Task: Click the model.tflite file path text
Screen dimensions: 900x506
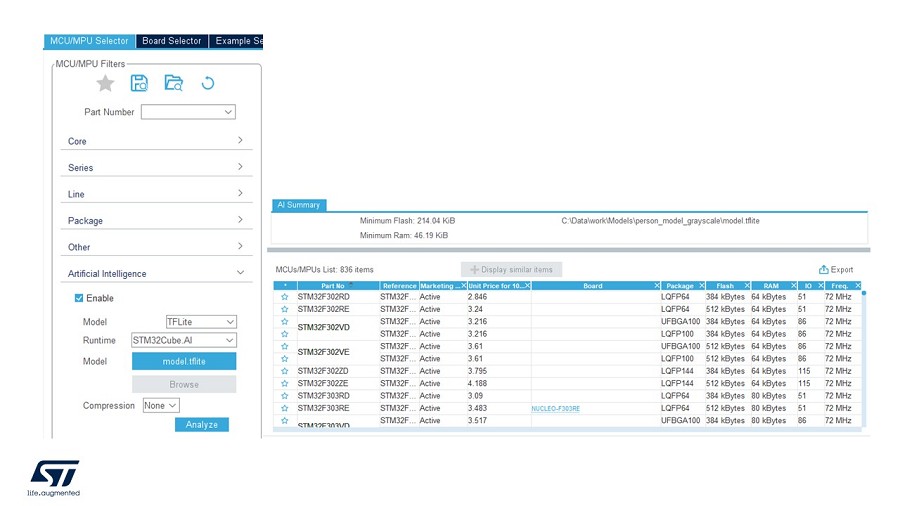Action: tap(660, 221)
